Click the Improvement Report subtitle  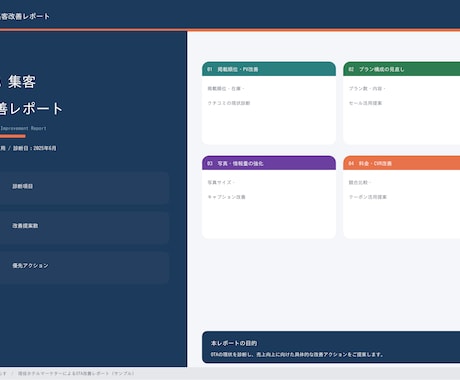click(23, 128)
